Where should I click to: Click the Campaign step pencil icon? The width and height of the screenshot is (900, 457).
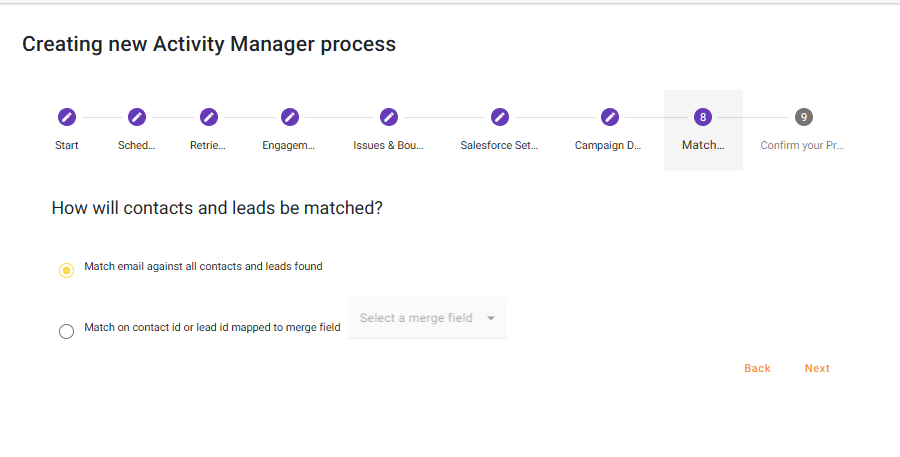[x=609, y=117]
